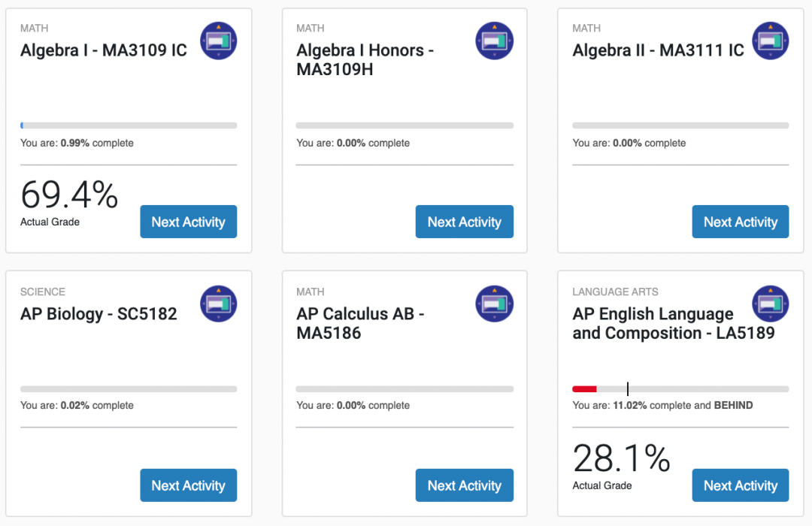Image resolution: width=812 pixels, height=526 pixels.
Task: Click the 28.1% actual grade for AP English
Action: point(621,460)
